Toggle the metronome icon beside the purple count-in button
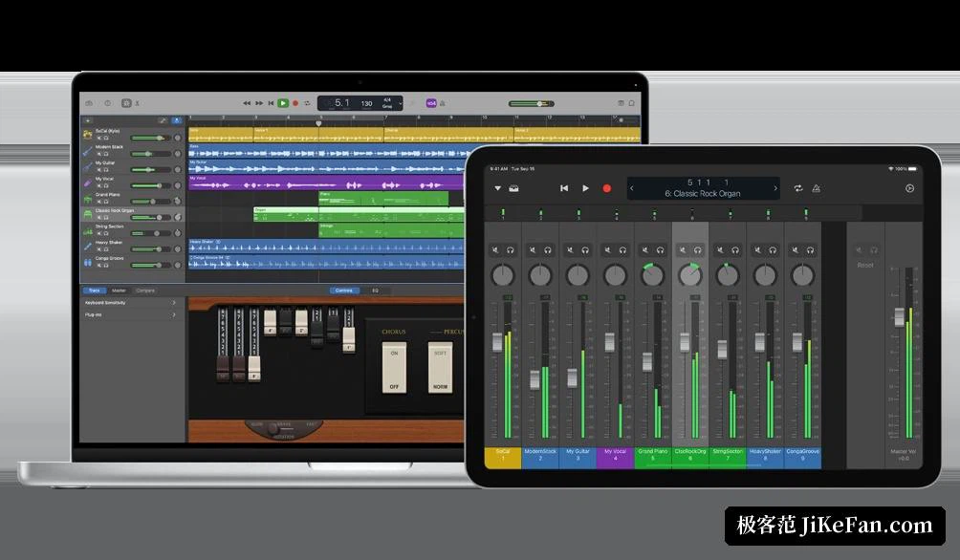Image resolution: width=960 pixels, height=560 pixels. pos(442,103)
